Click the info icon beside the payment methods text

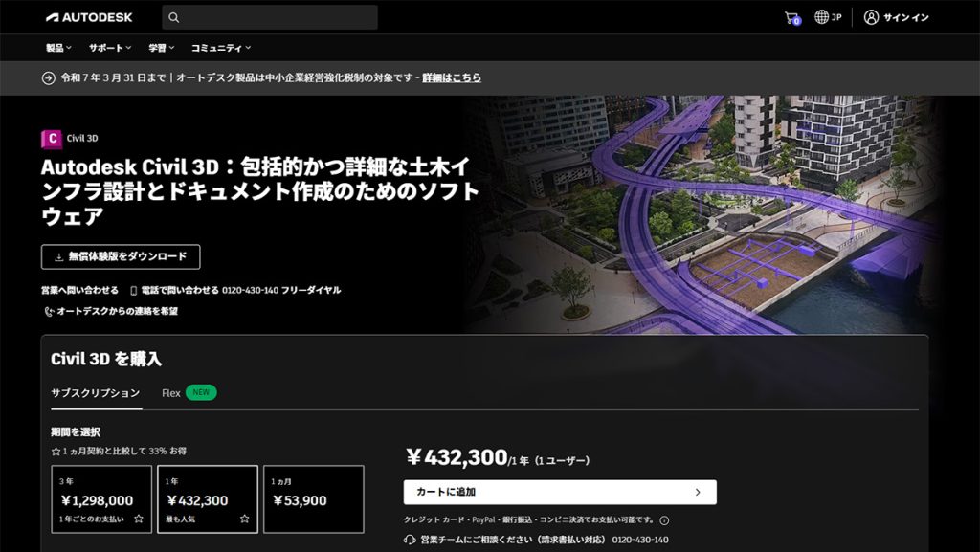(664, 520)
